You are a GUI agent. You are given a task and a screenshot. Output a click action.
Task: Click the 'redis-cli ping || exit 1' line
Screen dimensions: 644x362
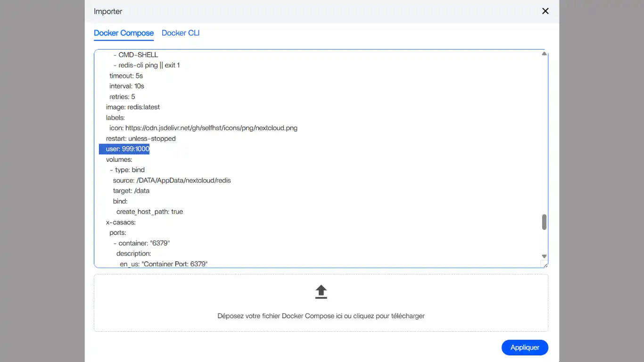[149, 65]
